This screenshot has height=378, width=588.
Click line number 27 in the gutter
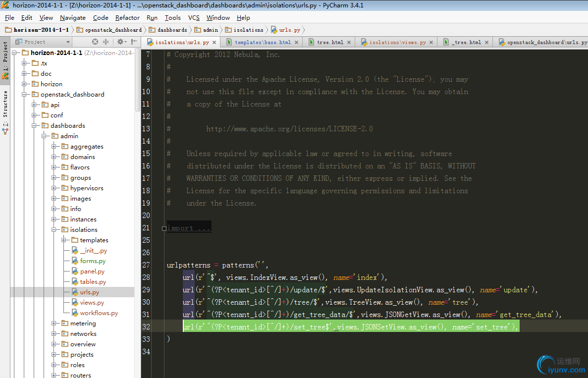pos(146,265)
